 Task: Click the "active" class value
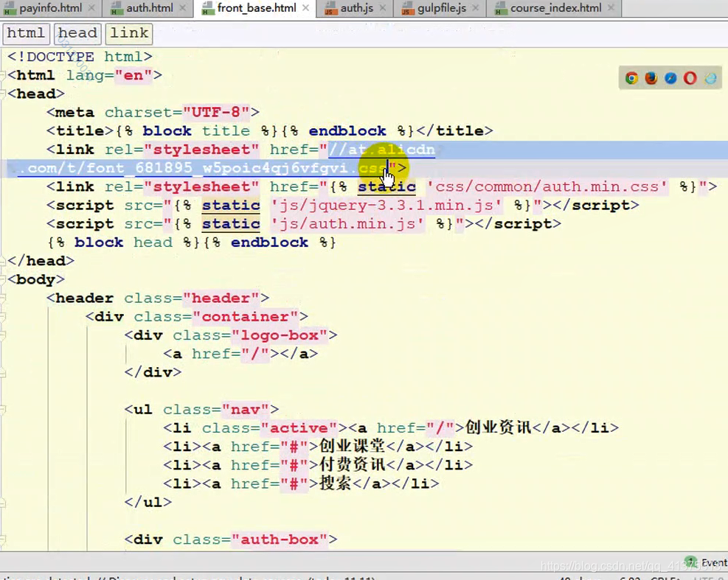pyautogui.click(x=299, y=427)
